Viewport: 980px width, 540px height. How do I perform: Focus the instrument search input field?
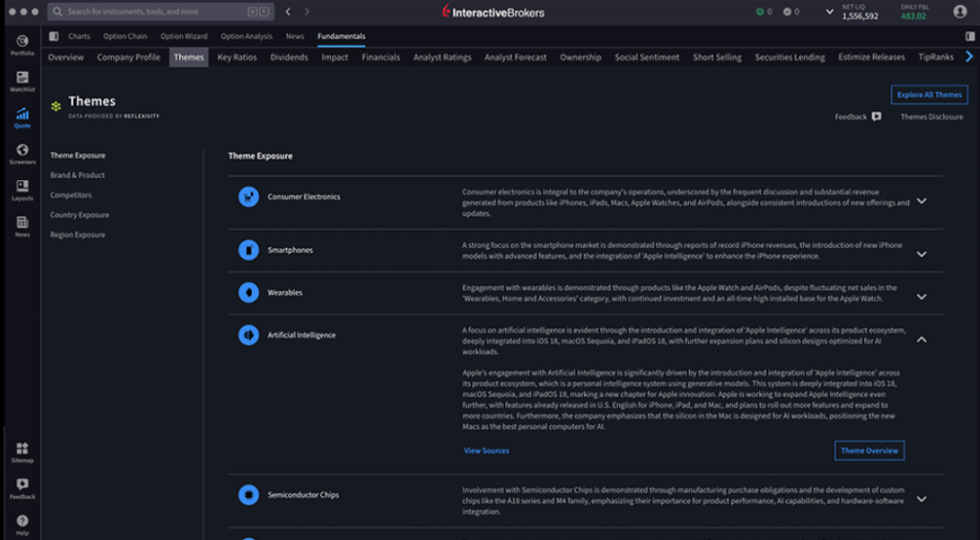click(161, 11)
